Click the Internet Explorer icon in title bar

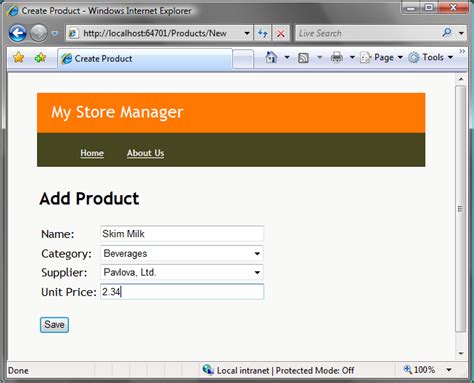(x=12, y=11)
